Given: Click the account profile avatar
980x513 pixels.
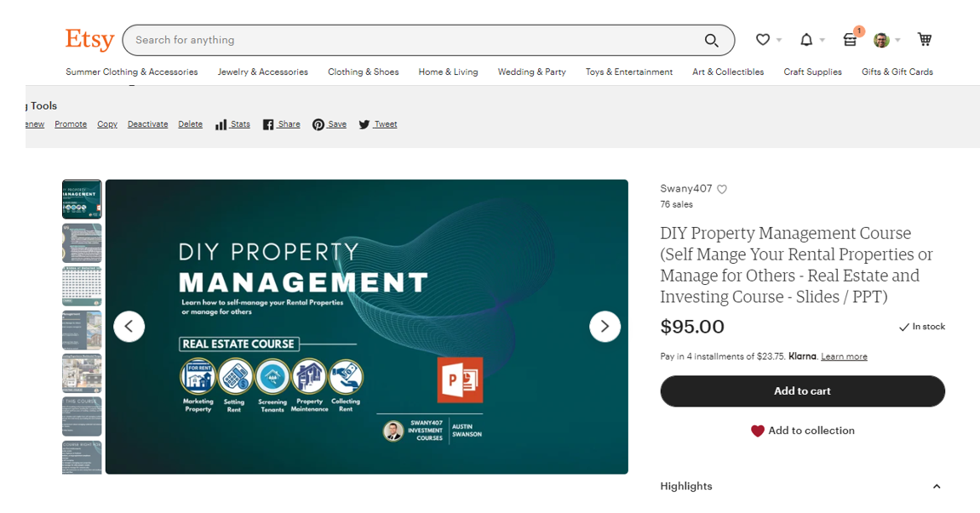Looking at the screenshot, I should (881, 40).
